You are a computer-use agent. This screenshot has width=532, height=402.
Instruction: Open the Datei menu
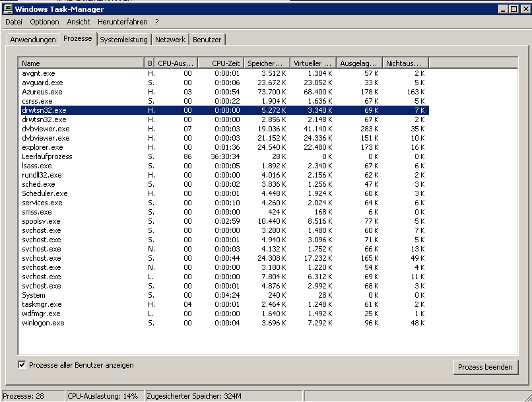point(14,22)
